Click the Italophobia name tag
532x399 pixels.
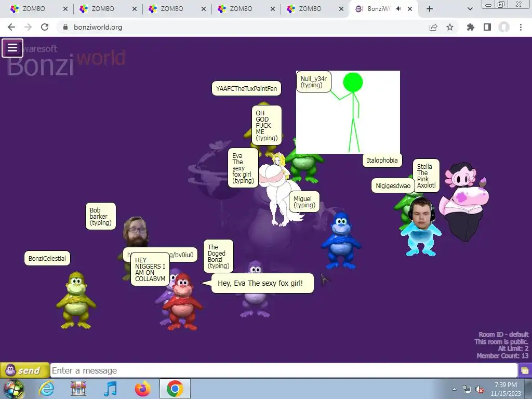point(382,160)
